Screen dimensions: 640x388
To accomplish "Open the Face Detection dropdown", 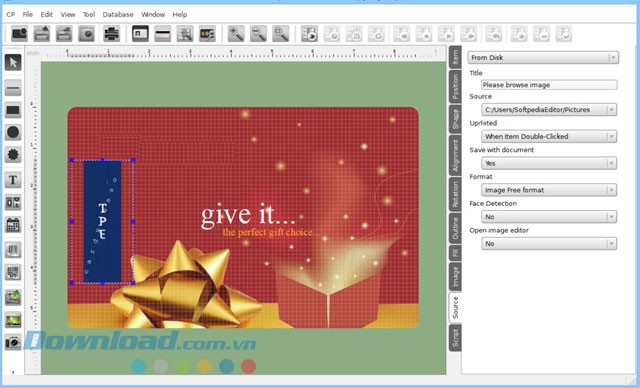I will (549, 217).
